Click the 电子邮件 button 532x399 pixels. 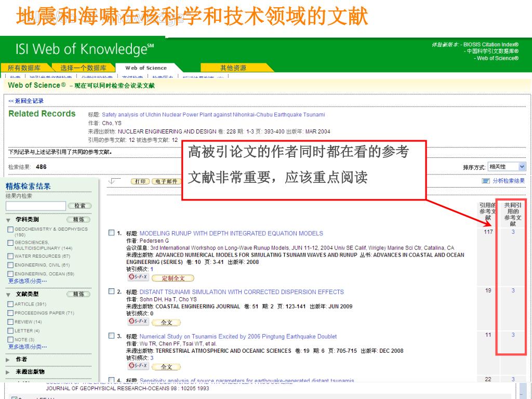click(x=166, y=181)
